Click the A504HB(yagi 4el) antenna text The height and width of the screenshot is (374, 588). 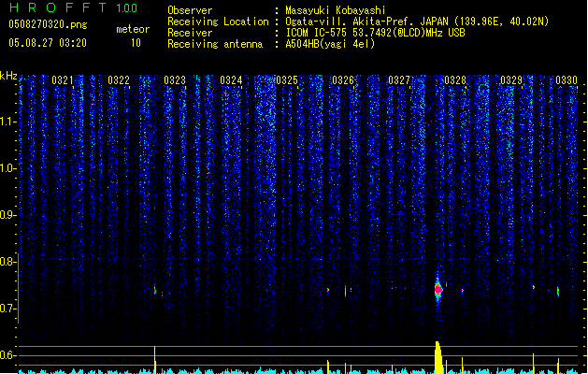click(x=330, y=44)
